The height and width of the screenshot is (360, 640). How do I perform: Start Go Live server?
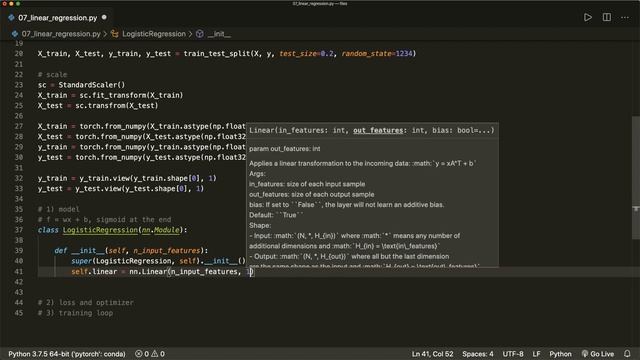coord(598,354)
